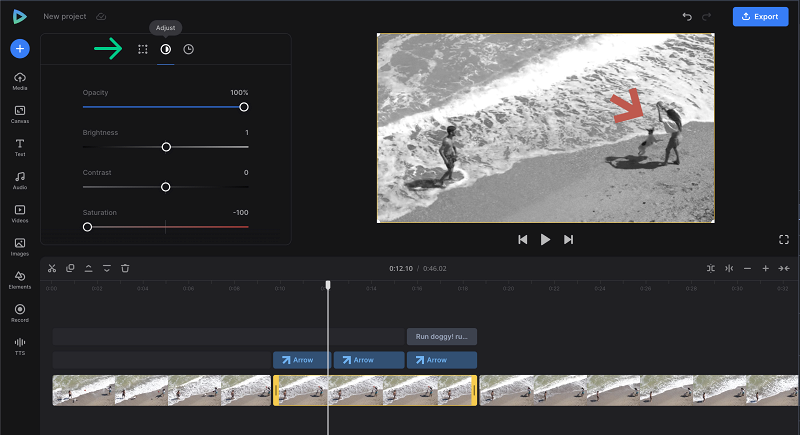Image resolution: width=800 pixels, height=435 pixels.
Task: Click the red arrow element in preview
Action: click(x=628, y=106)
